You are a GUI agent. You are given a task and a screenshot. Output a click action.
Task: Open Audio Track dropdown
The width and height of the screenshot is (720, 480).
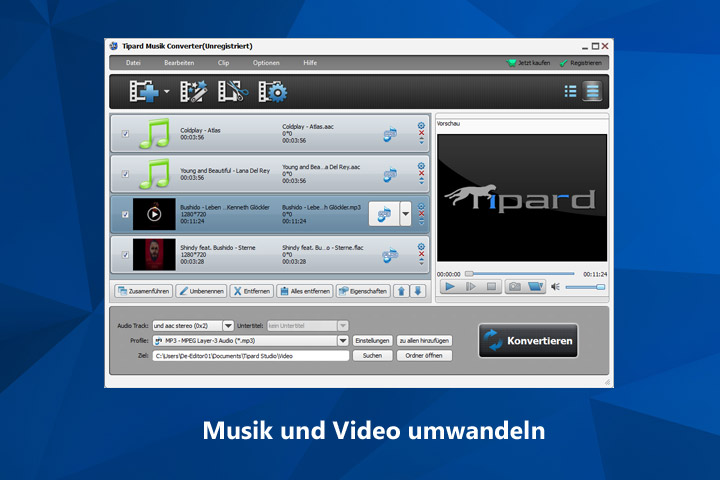[228, 326]
